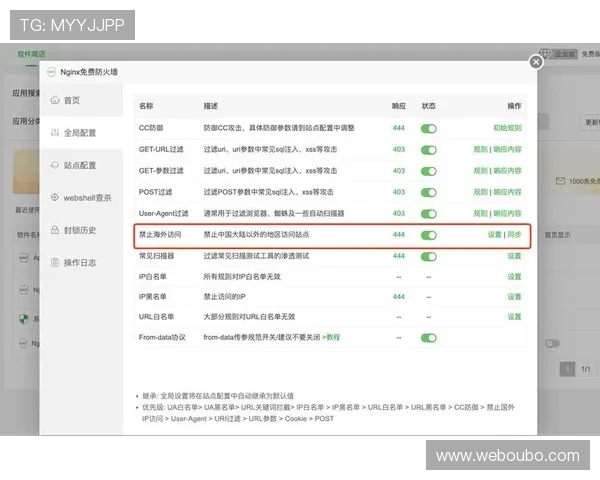Open 响应内容 link for User-Agent过滤

[x=507, y=213]
